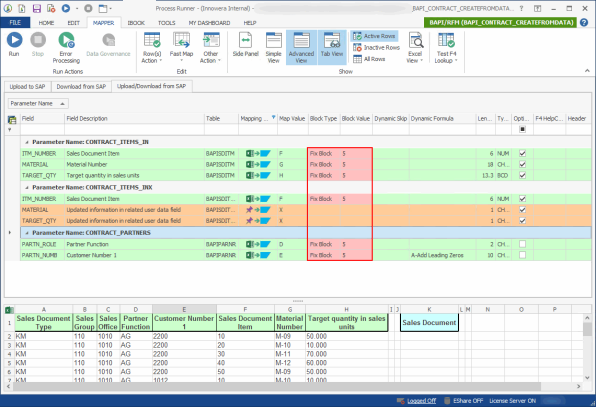This screenshot has height=407, width=596.
Task: Collapse the CONTRACT_PARTNERS parameter group
Action: tap(27, 233)
